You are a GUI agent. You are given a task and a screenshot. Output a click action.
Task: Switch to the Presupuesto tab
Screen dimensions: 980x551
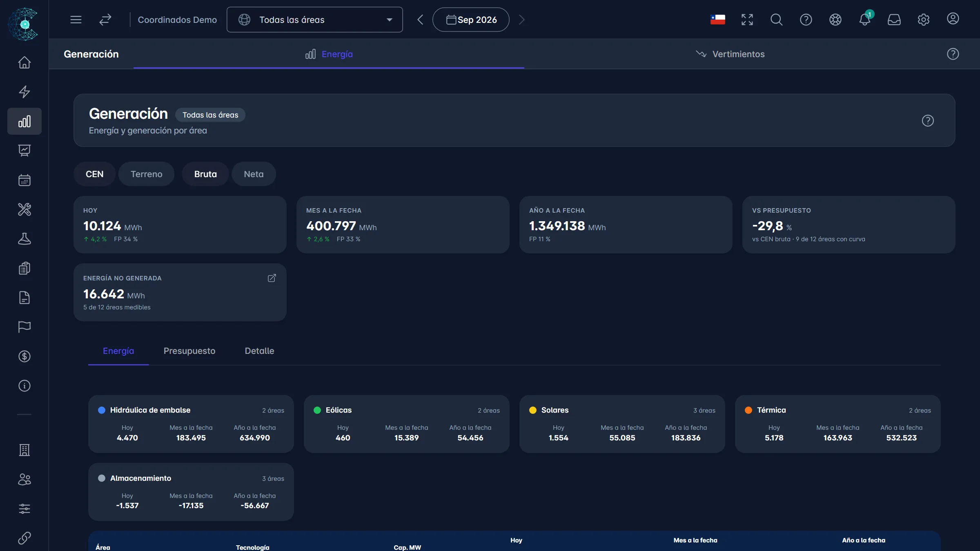point(189,351)
